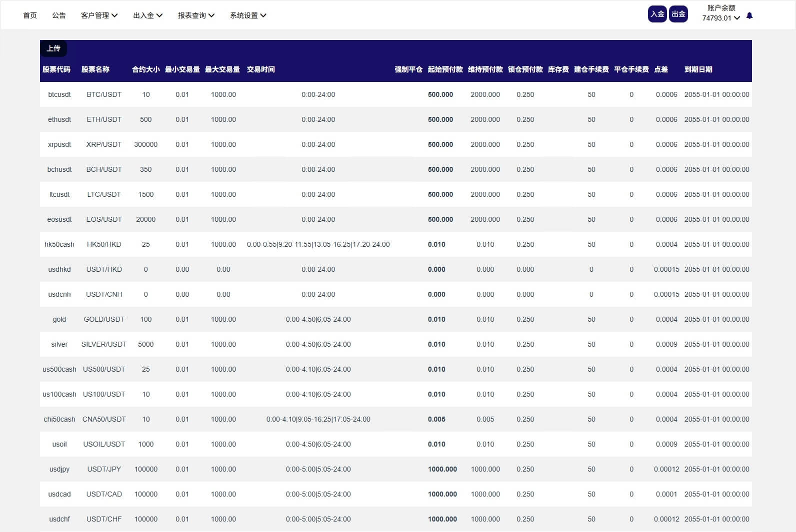The width and height of the screenshot is (796, 532).
Task: Expand the 出入金 dropdown menu
Action: [147, 15]
